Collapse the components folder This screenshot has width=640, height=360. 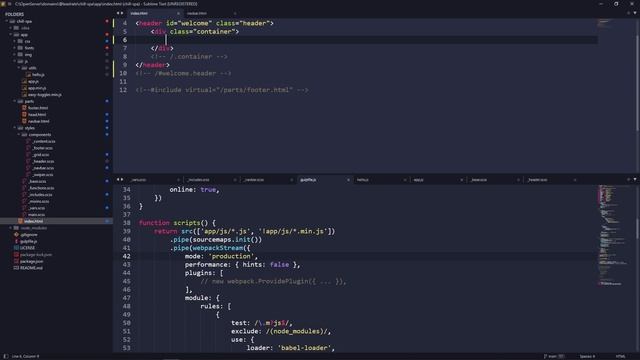[x=19, y=134]
